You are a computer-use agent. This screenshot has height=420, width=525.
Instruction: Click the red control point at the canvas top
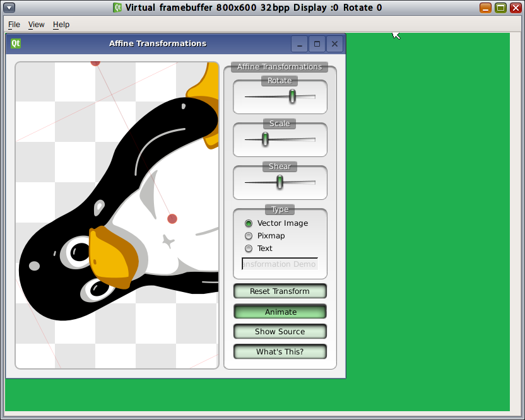point(96,63)
